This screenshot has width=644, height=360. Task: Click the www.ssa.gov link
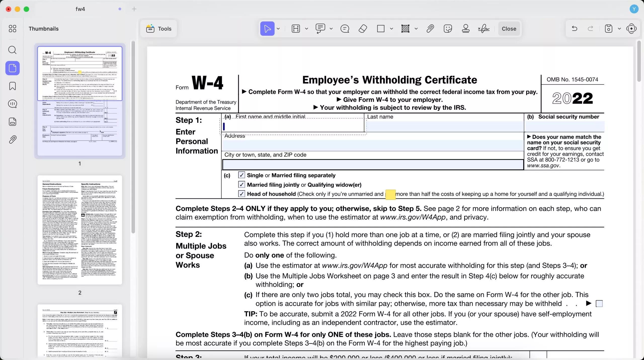click(x=543, y=166)
